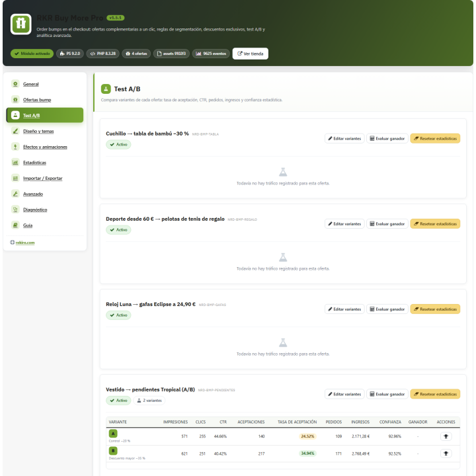
Task: Click the IMPRESIONES column header
Action: [x=175, y=422]
